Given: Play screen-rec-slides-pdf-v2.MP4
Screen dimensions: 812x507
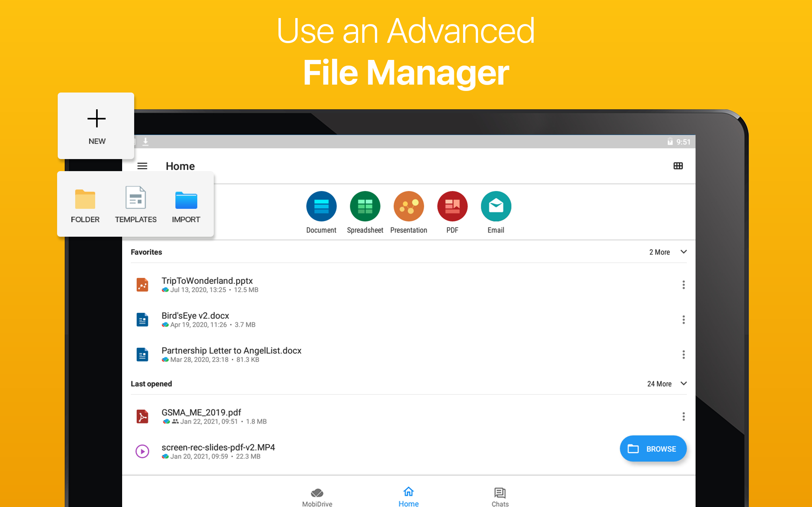Looking at the screenshot, I should point(142,451).
